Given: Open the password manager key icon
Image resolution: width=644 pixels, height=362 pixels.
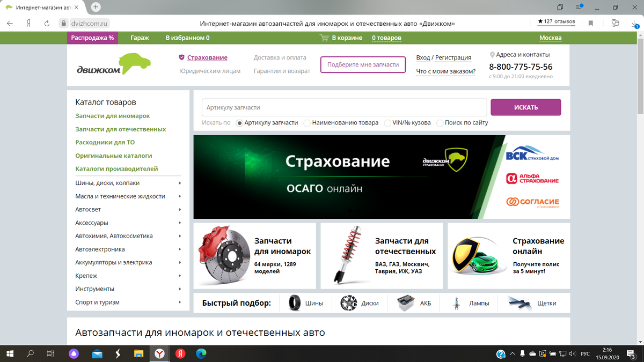Looking at the screenshot, I should tap(614, 23).
